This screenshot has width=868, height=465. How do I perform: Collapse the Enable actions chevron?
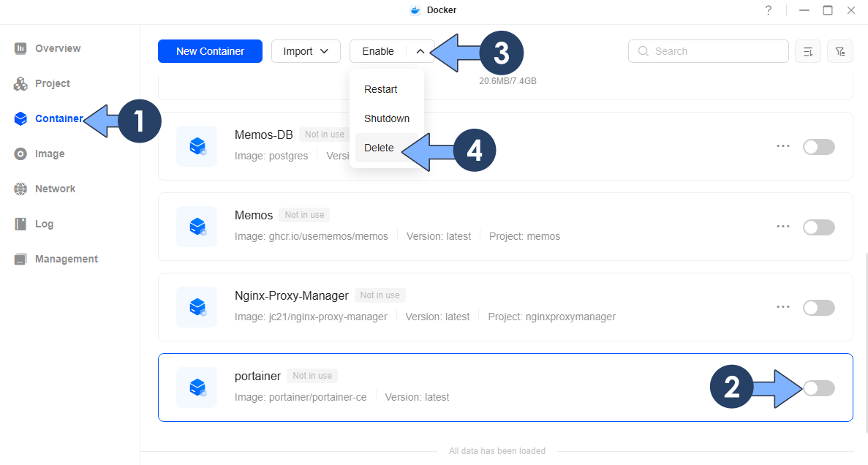tap(420, 51)
